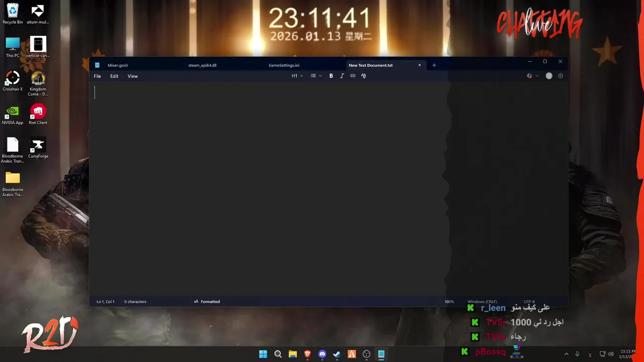The width and height of the screenshot is (644, 362).
Task: Open the Edit menu
Action: coord(114,76)
